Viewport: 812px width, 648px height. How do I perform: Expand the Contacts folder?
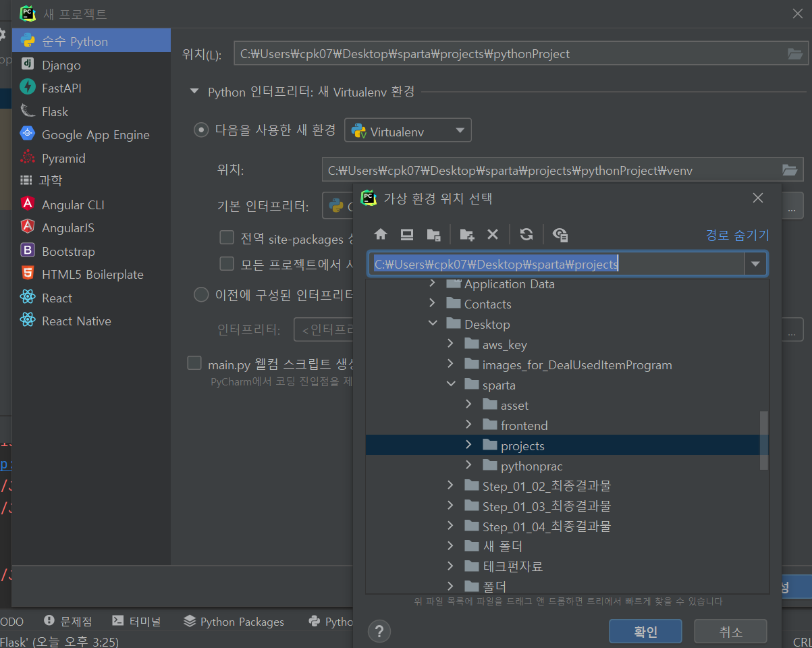[x=433, y=304]
